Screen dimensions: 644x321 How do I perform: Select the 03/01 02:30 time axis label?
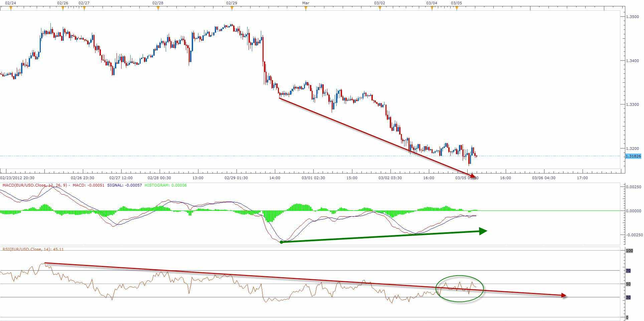tap(313, 178)
